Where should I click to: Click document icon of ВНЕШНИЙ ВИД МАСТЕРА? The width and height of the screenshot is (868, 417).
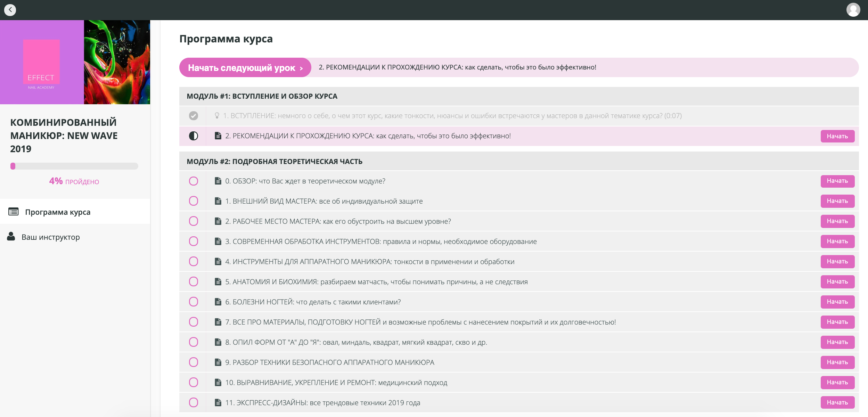(218, 201)
